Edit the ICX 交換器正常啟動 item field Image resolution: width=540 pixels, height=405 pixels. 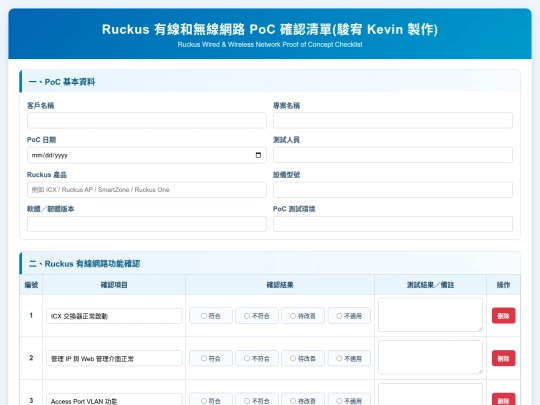pos(114,316)
